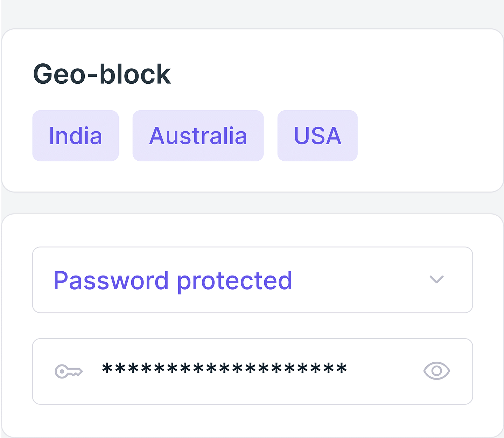Click the key icon in password field

(x=69, y=371)
